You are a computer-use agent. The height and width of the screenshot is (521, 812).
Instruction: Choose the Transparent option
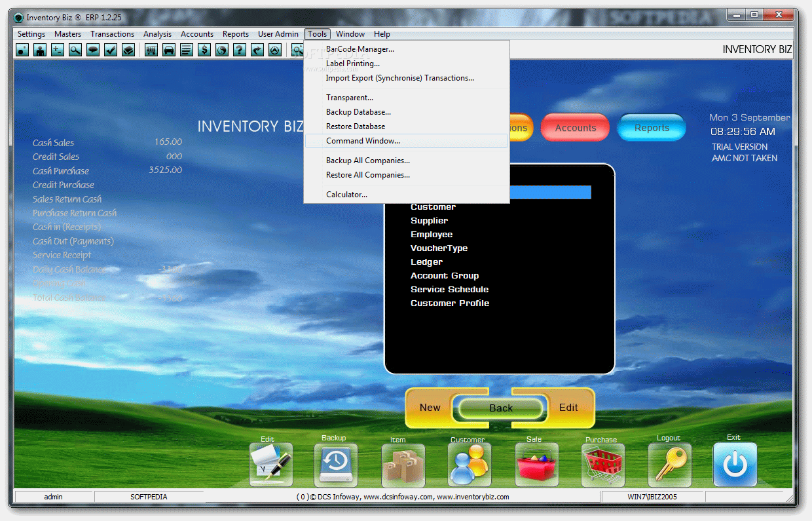click(x=407, y=98)
